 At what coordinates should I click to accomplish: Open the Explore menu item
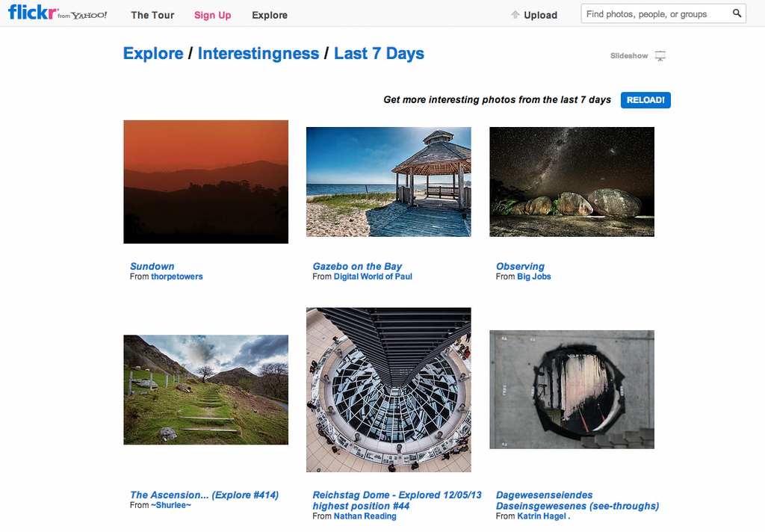point(270,15)
